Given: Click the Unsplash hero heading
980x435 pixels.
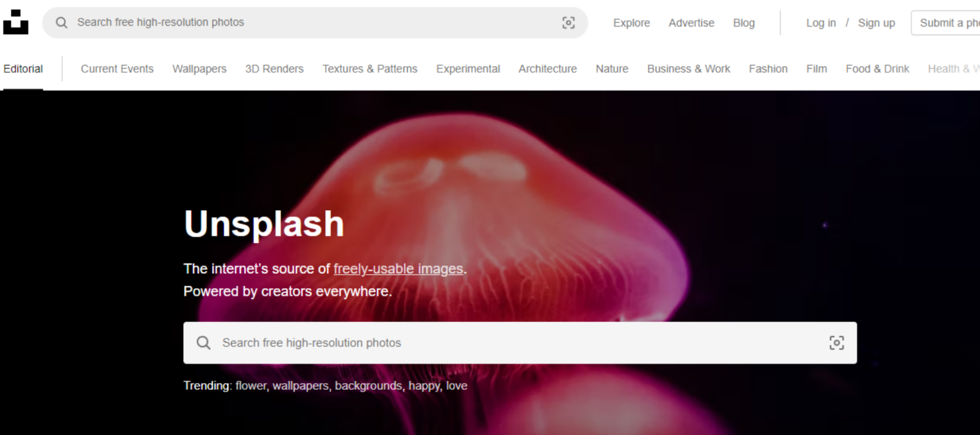Looking at the screenshot, I should pos(264,224).
